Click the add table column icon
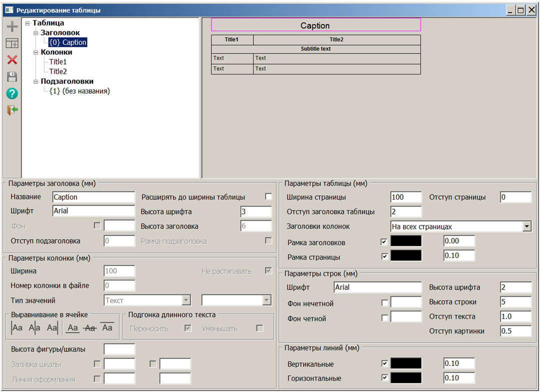Viewport: 540px width, 392px height. click(12, 43)
